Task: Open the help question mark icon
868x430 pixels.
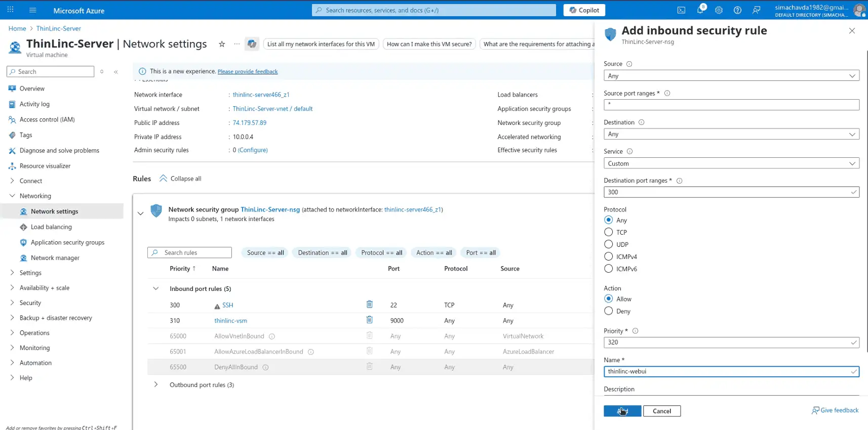Action: pyautogui.click(x=737, y=10)
